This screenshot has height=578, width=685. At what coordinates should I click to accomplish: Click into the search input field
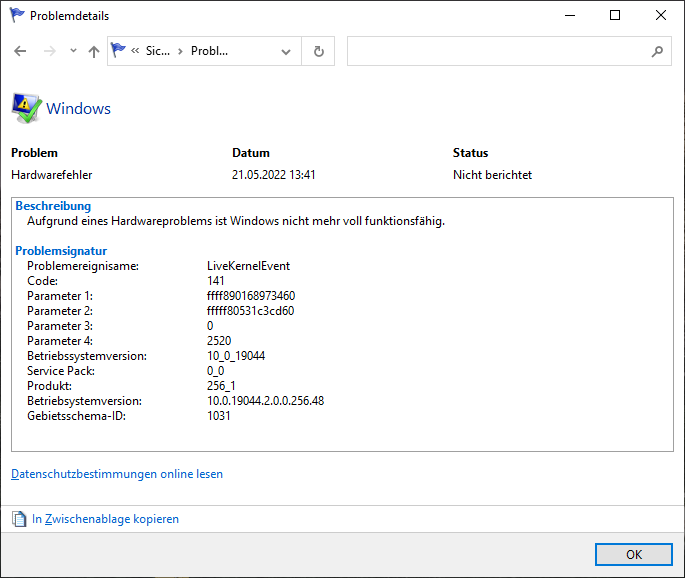click(498, 52)
